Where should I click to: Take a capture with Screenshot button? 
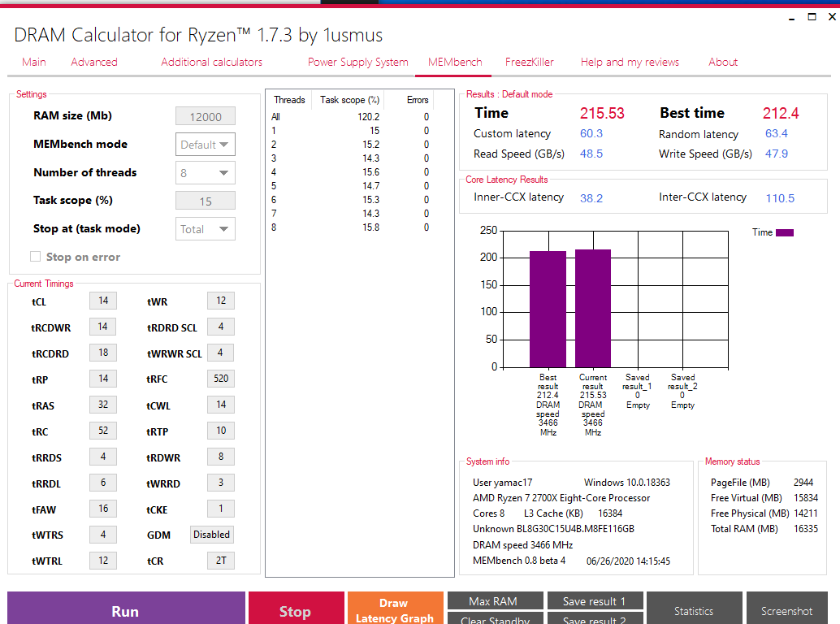[x=786, y=610]
